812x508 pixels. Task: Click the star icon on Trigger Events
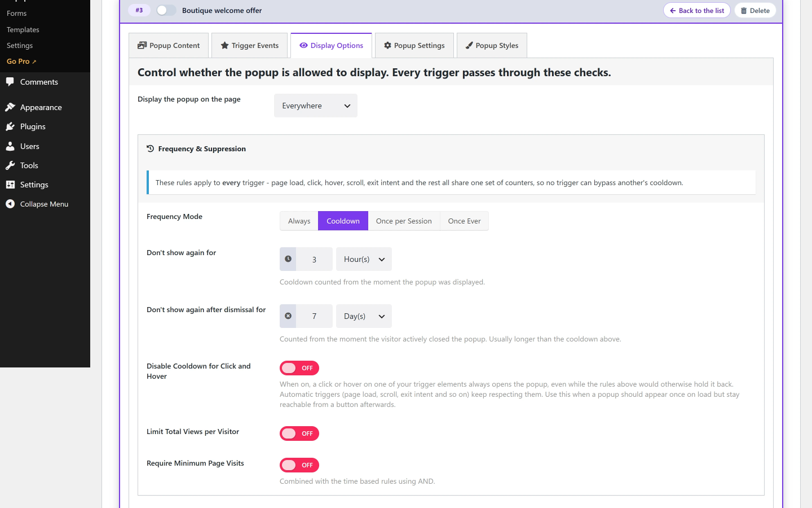224,46
